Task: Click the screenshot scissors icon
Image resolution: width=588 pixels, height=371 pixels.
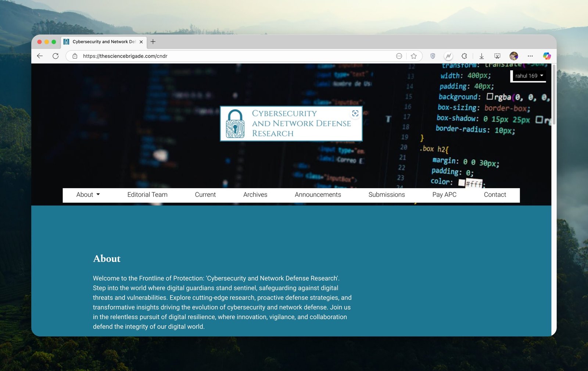Action: click(497, 56)
